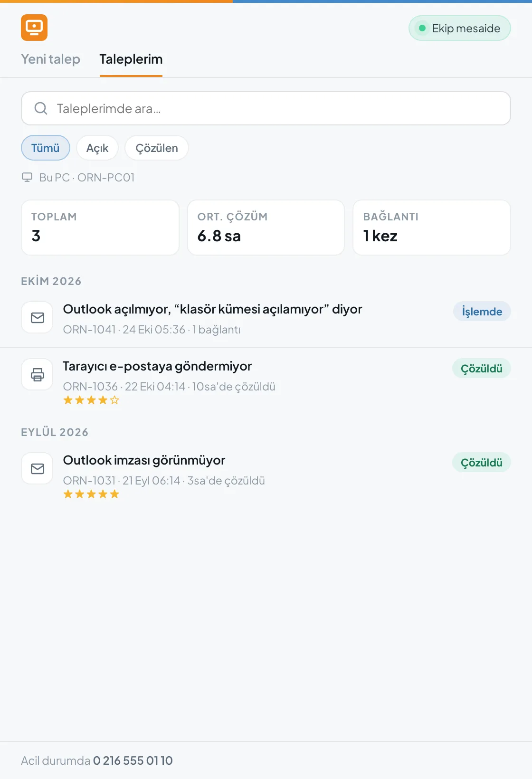This screenshot has width=532, height=779.
Task: Click the search magnifier icon
Action: [41, 108]
